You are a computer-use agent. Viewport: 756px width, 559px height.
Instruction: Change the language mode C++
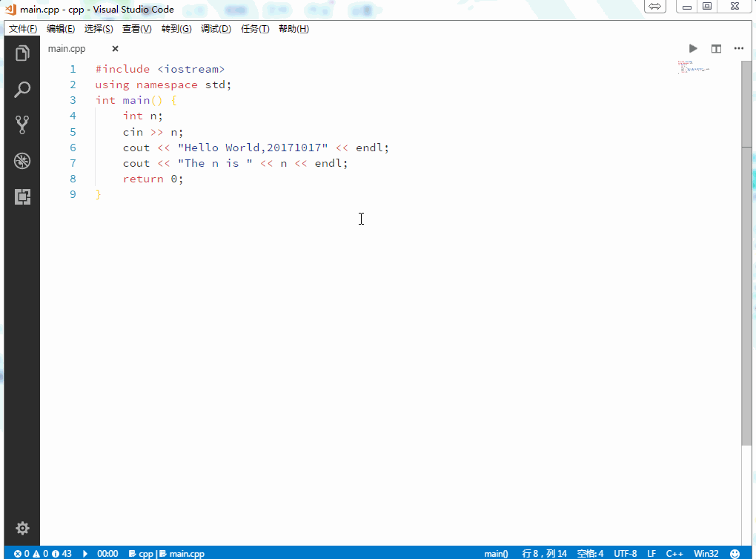[x=674, y=554]
